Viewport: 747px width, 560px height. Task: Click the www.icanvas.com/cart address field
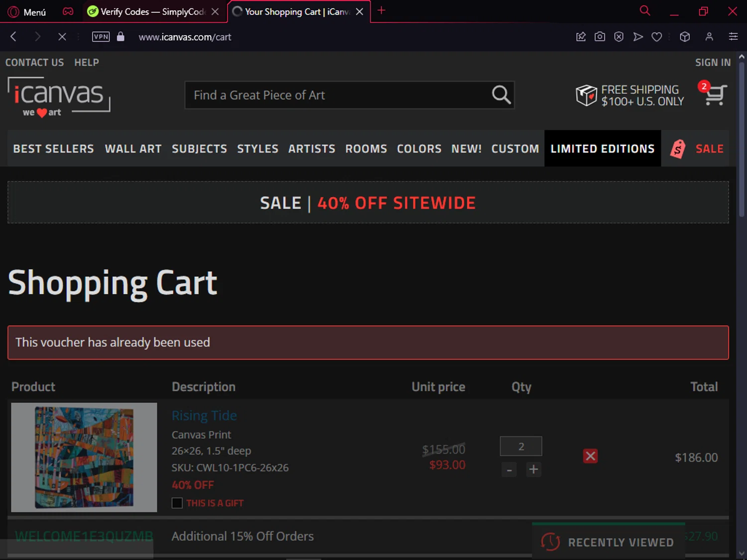[185, 37]
